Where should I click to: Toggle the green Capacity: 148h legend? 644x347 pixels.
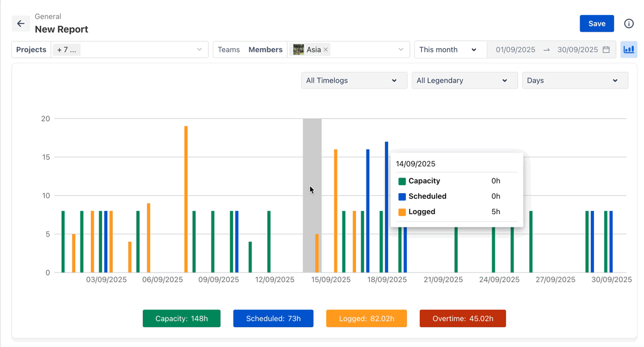point(181,319)
